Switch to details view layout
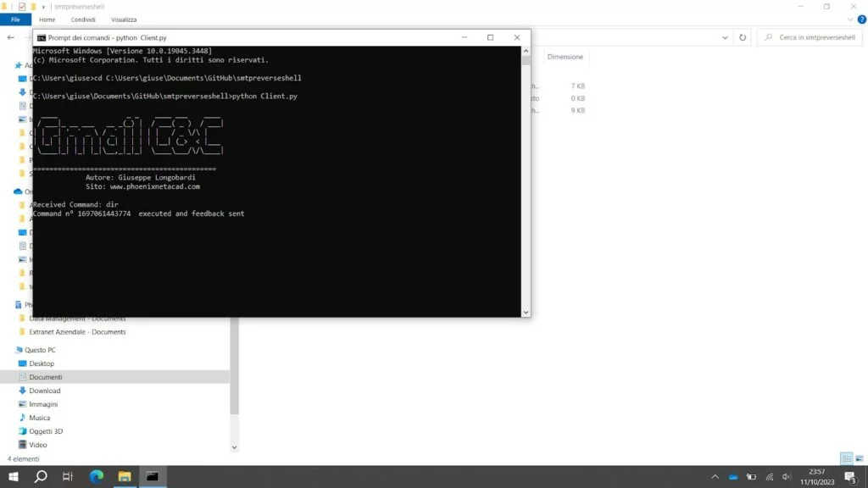The image size is (868, 488). (x=846, y=458)
